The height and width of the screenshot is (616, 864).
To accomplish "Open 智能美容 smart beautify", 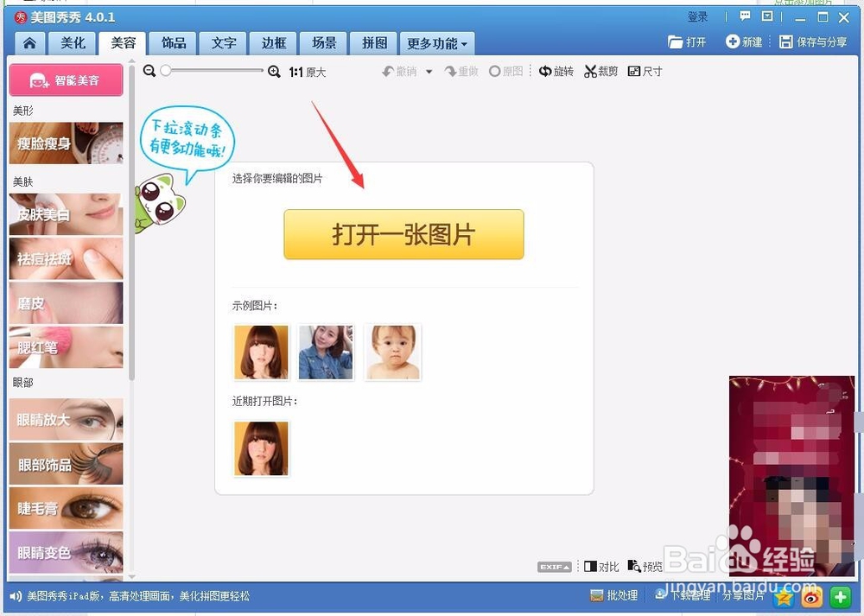I will point(66,79).
